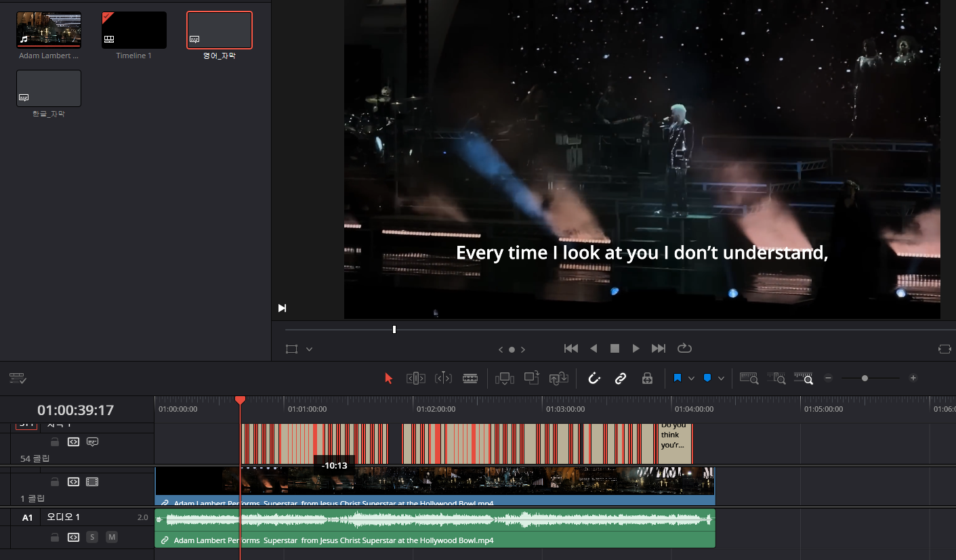Click the 2.0 channel format value

tap(142, 517)
